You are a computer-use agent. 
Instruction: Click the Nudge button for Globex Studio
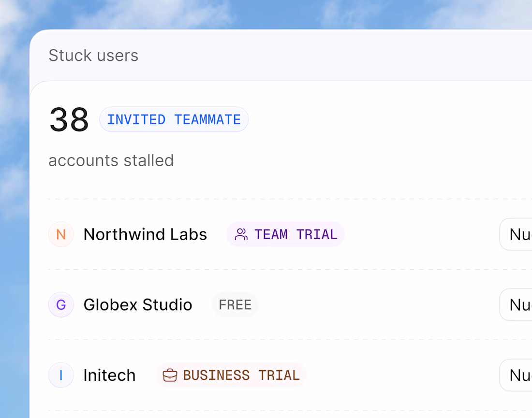pyautogui.click(x=516, y=305)
